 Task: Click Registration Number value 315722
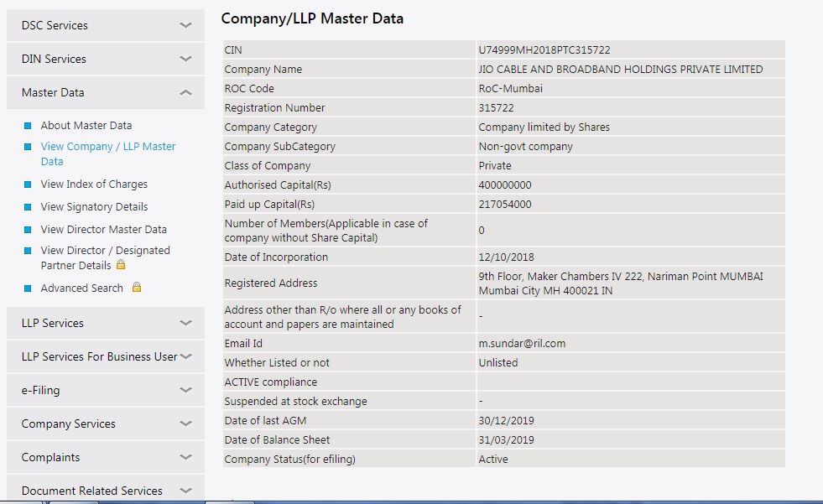click(x=496, y=107)
